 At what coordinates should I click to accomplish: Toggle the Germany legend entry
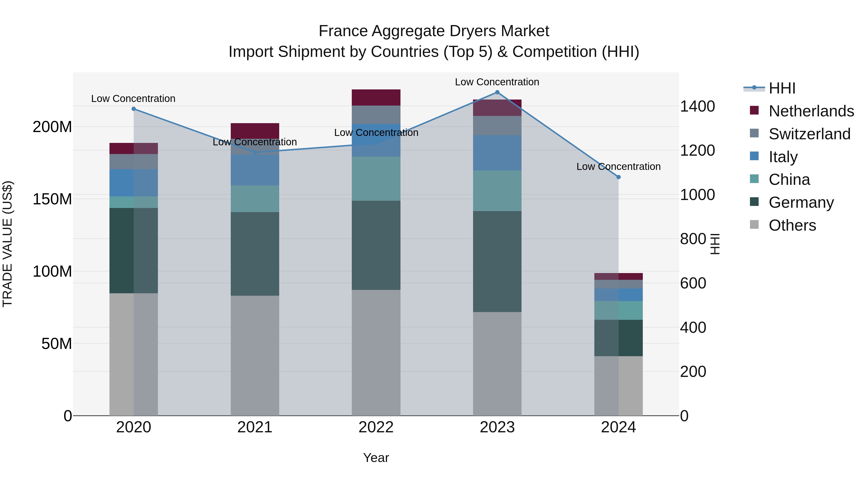[792, 202]
